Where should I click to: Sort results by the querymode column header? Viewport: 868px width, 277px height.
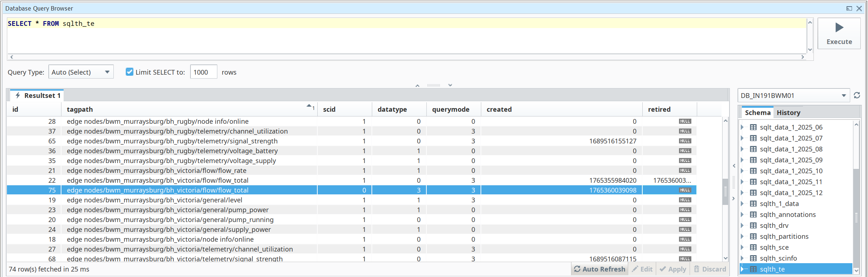(454, 109)
